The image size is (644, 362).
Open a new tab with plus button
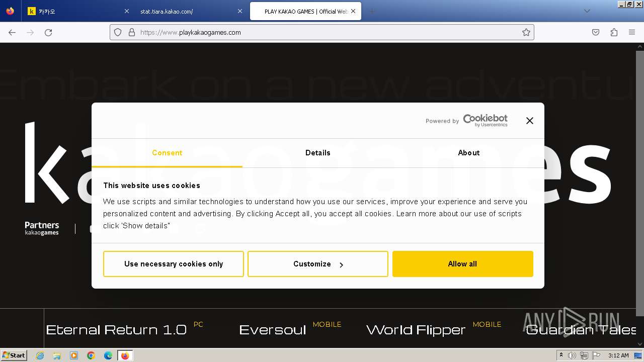click(x=372, y=11)
